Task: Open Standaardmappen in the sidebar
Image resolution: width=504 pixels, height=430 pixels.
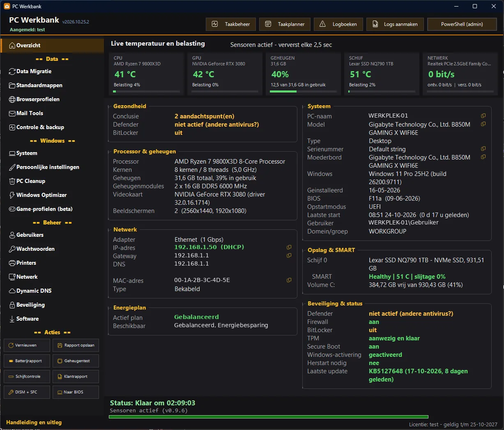Action: [x=52, y=86]
